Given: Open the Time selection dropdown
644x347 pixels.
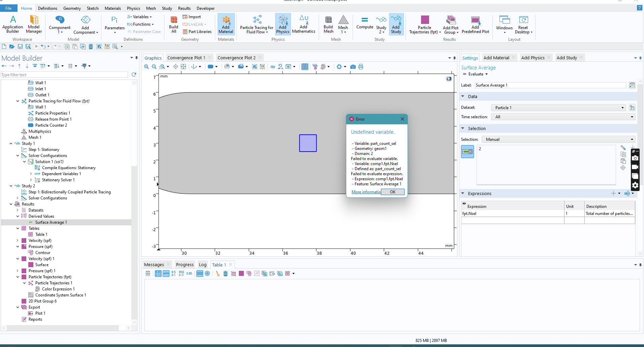Looking at the screenshot, I should [563, 117].
